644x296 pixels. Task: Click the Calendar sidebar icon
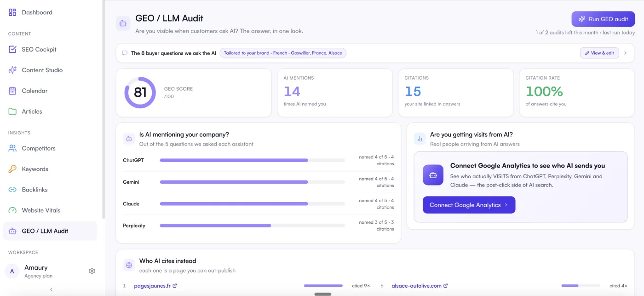click(x=12, y=91)
